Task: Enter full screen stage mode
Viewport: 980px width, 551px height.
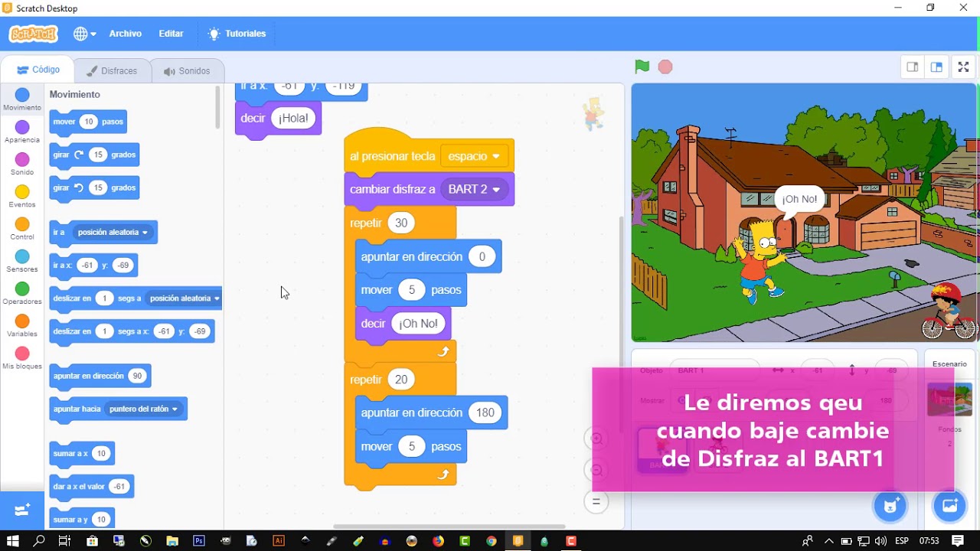Action: tap(964, 67)
